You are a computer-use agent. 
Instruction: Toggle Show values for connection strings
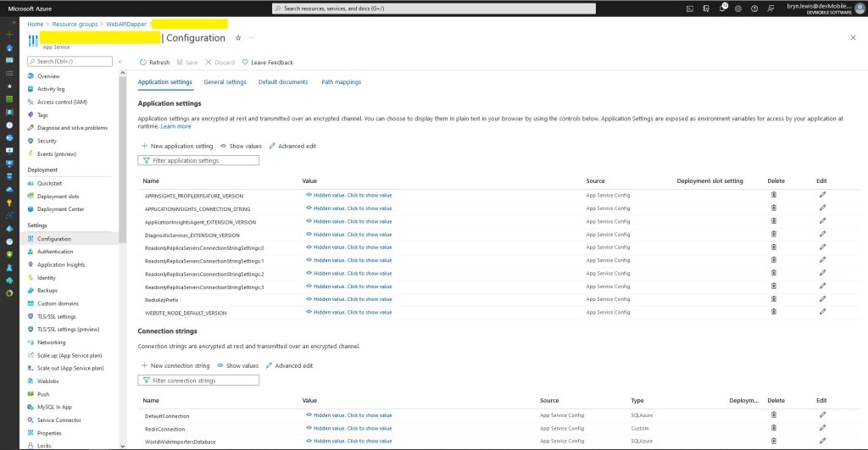click(237, 365)
